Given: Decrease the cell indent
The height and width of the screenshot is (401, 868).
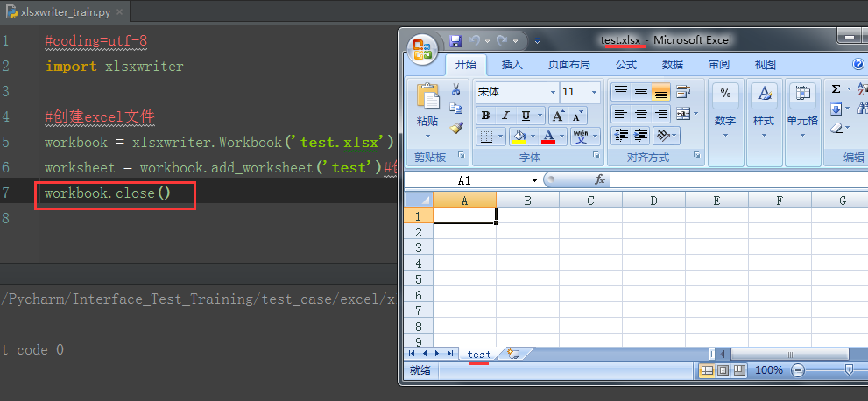Looking at the screenshot, I should pyautogui.click(x=621, y=136).
